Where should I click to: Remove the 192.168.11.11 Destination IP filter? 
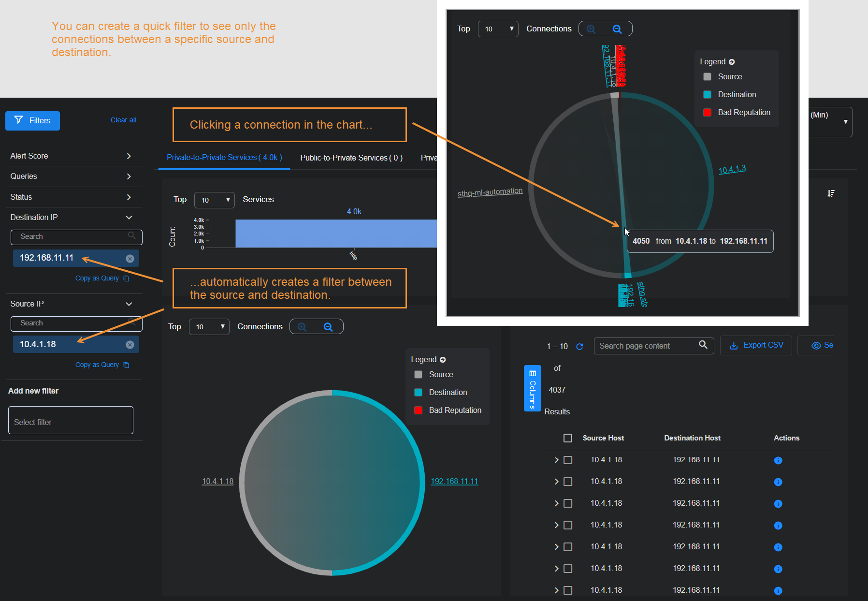click(x=130, y=258)
